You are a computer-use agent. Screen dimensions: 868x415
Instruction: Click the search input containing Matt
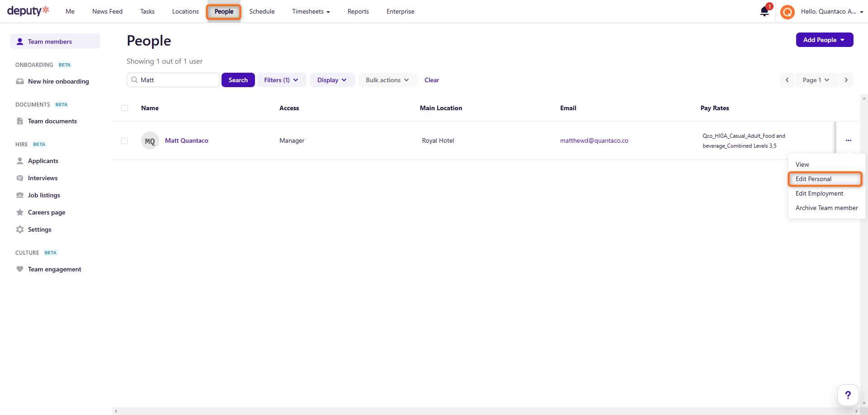tap(177, 80)
